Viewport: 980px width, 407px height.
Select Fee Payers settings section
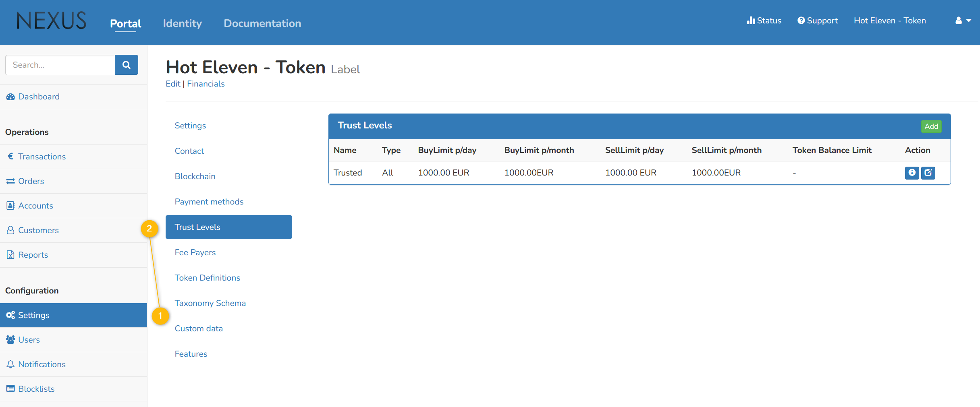[x=195, y=252]
